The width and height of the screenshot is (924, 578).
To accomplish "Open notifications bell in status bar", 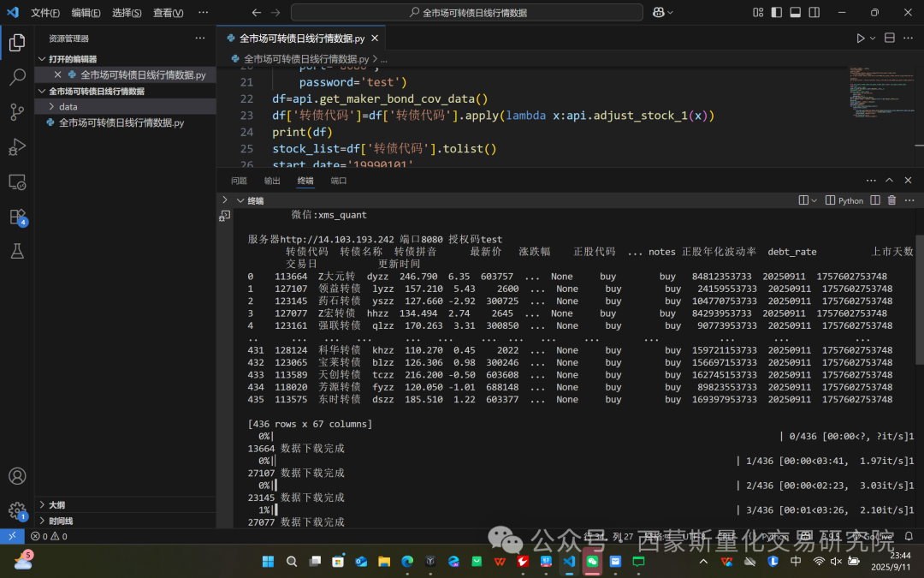I will point(909,536).
